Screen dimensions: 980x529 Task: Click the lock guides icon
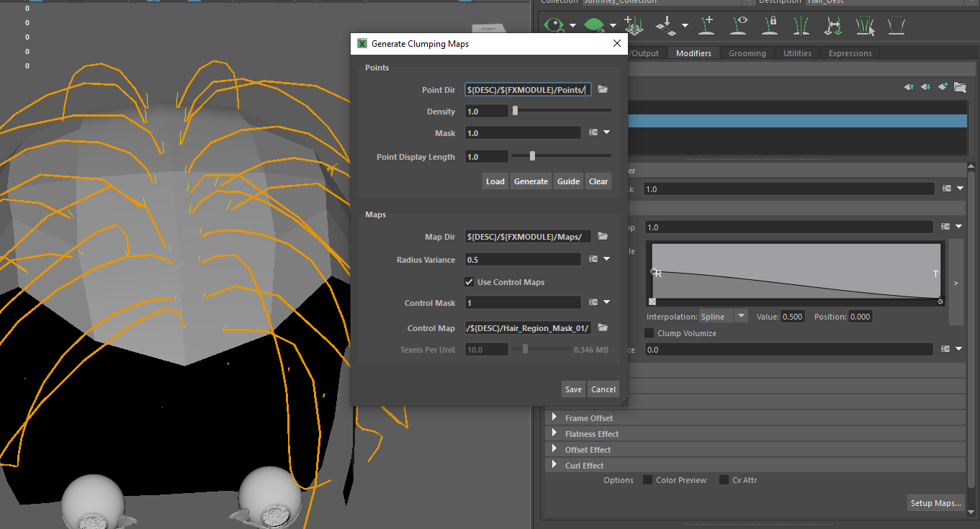(x=770, y=26)
